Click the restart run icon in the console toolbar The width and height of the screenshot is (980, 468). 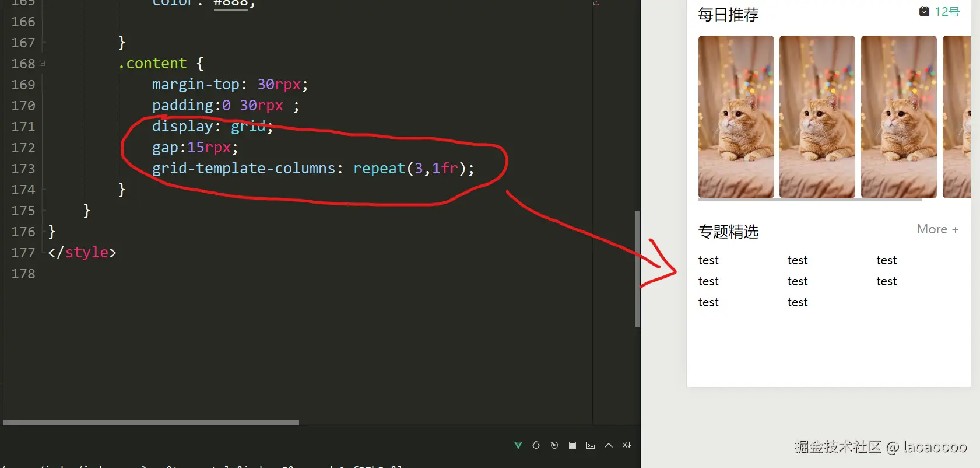click(554, 445)
